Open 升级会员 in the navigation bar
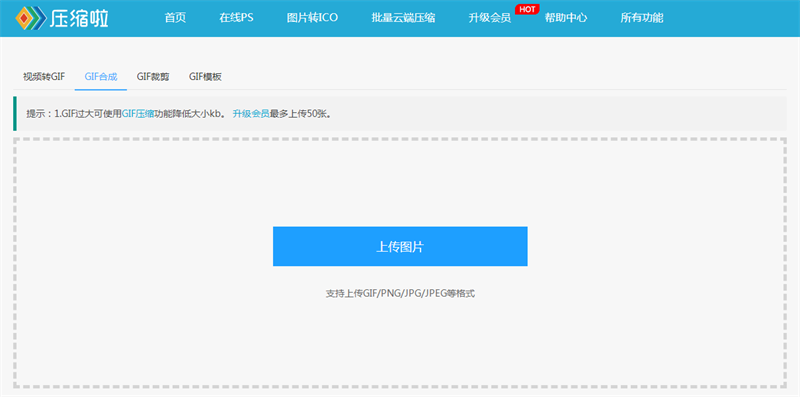Screen dimensions: 800x397 click(x=490, y=18)
